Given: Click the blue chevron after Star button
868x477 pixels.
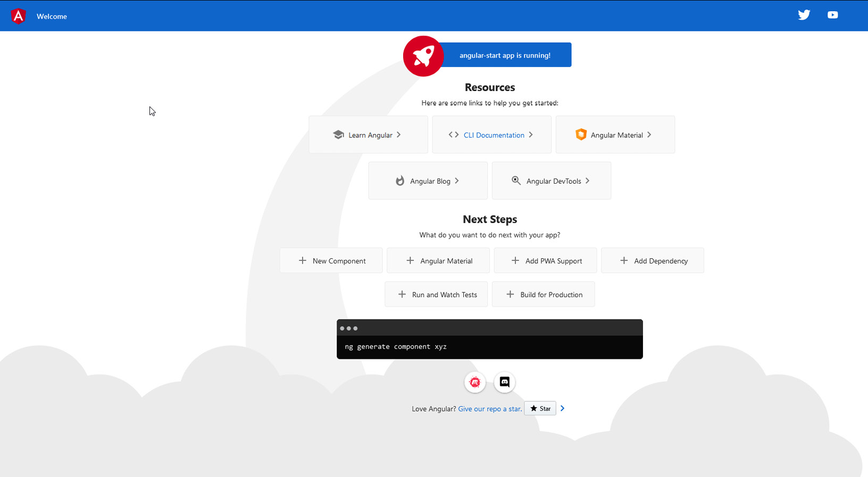Looking at the screenshot, I should [563, 408].
